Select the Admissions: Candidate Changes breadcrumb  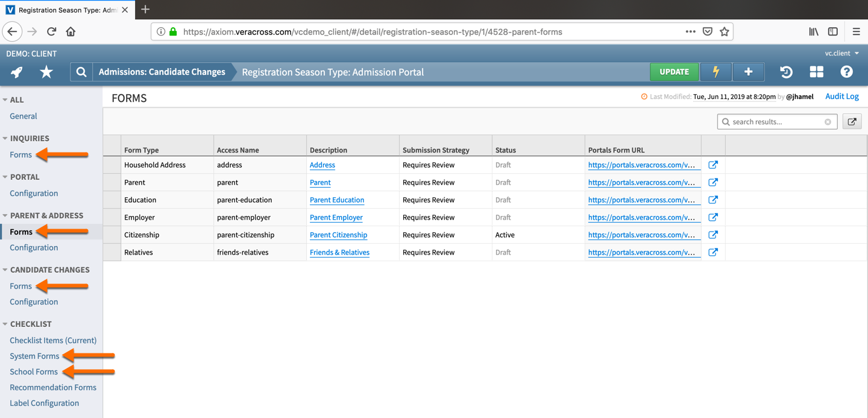(162, 71)
